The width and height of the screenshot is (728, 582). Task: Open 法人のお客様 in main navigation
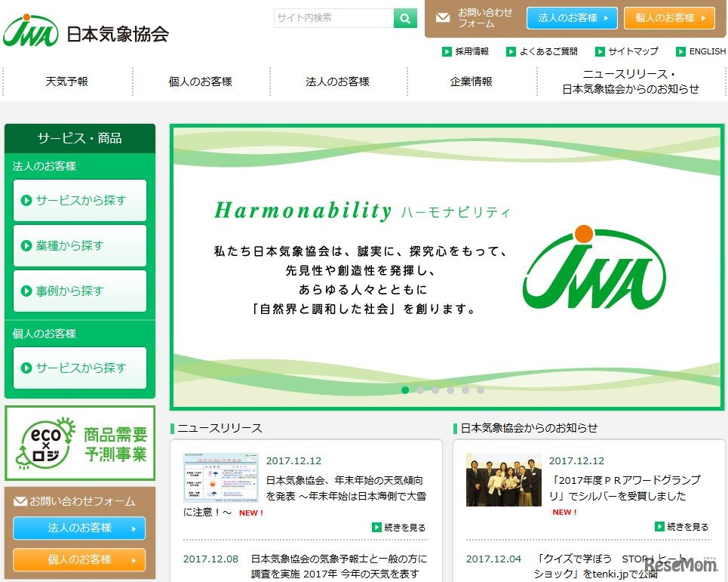pyautogui.click(x=337, y=82)
